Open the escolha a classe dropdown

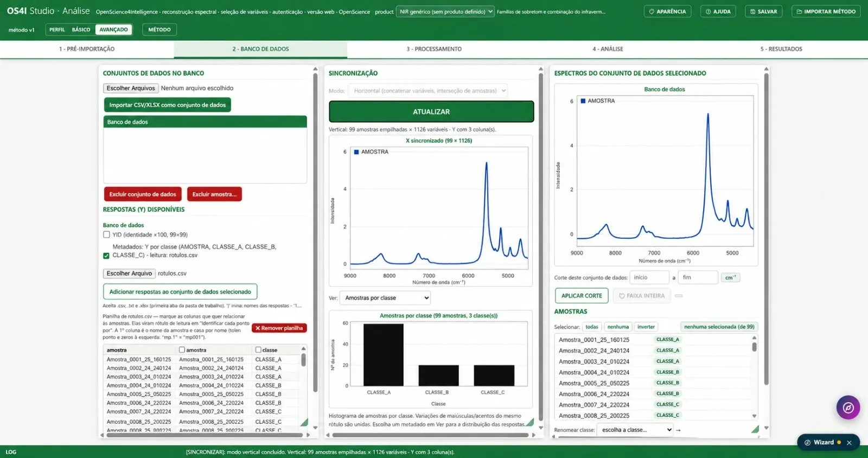coord(635,430)
